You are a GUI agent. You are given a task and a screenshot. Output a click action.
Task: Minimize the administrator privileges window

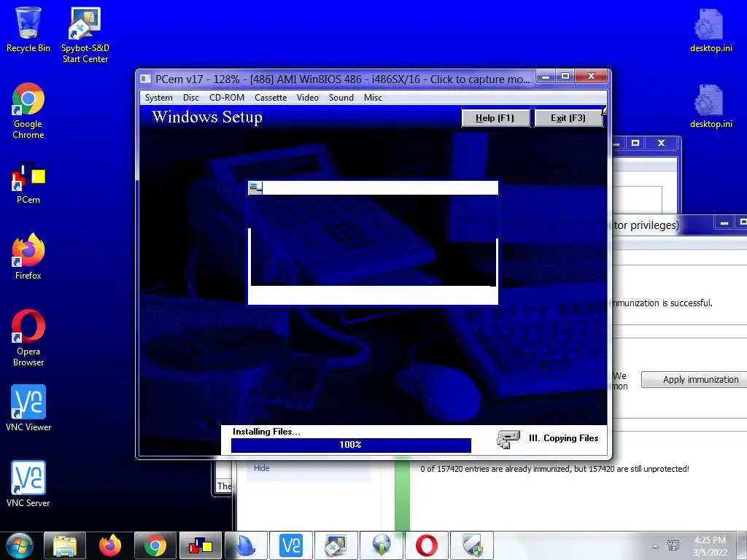coord(724,223)
